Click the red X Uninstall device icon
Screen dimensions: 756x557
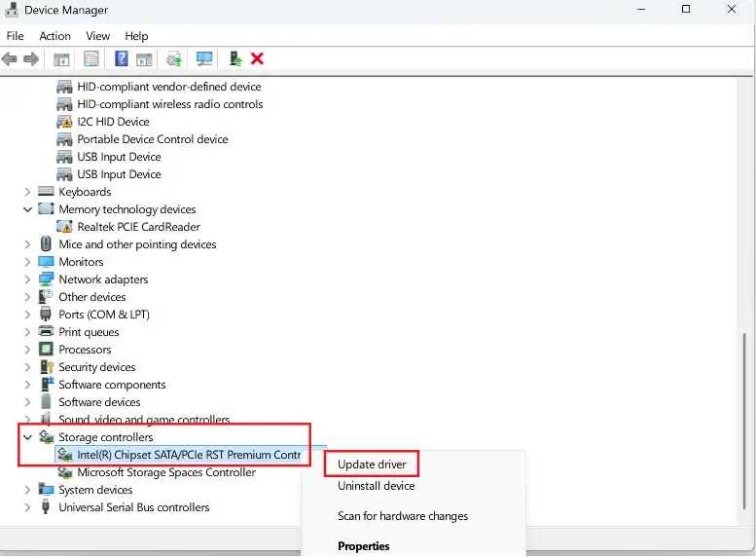258,58
